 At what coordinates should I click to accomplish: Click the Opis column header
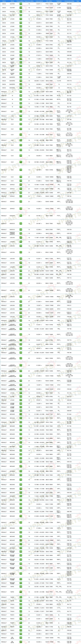(x=78, y=1)
